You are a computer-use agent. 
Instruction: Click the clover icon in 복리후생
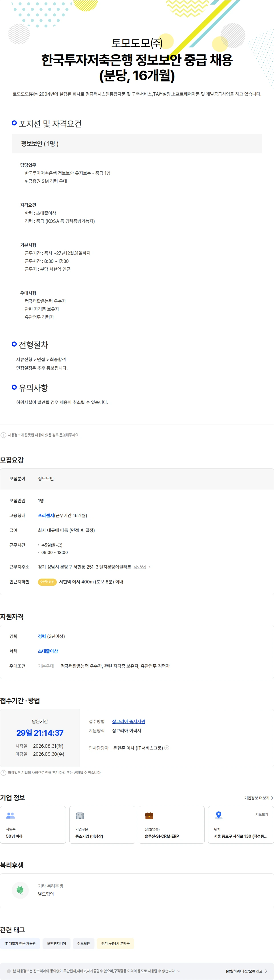coord(20,890)
